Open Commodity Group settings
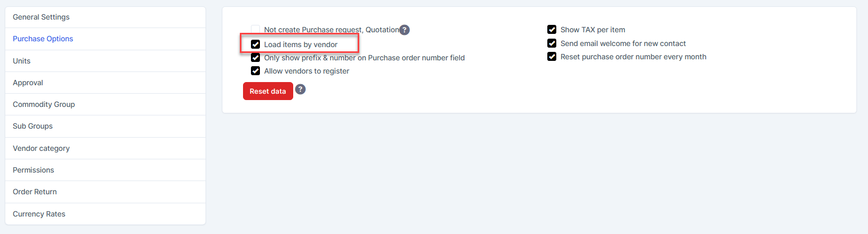 pyautogui.click(x=44, y=104)
